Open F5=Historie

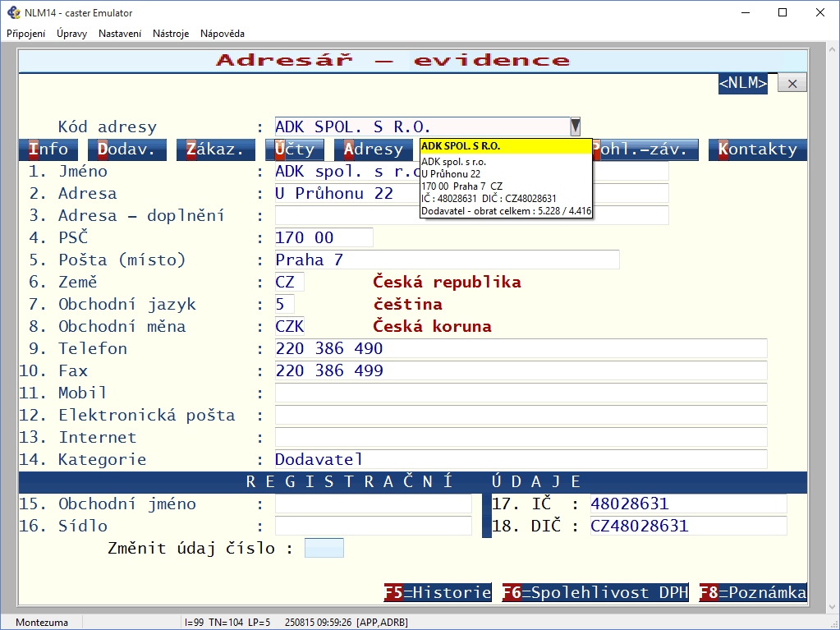438,592
